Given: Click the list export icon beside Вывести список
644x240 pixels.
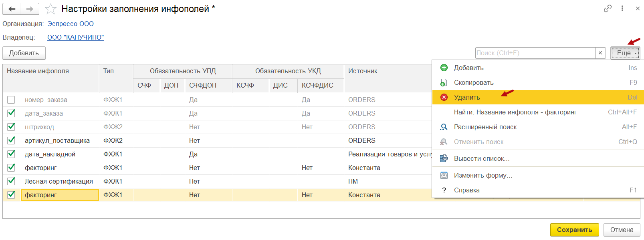Looking at the screenshot, I should (444, 158).
